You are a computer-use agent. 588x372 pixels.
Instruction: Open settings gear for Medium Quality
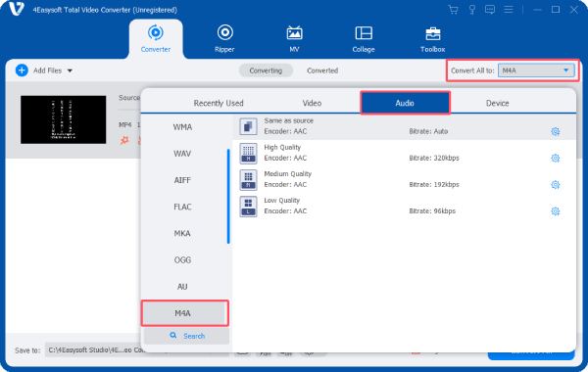click(556, 185)
